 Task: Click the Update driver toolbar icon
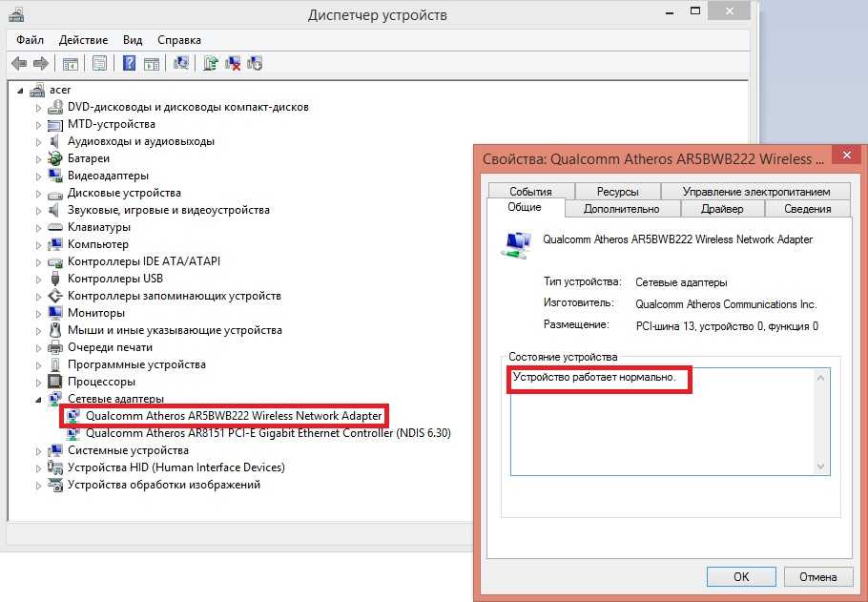click(x=211, y=64)
